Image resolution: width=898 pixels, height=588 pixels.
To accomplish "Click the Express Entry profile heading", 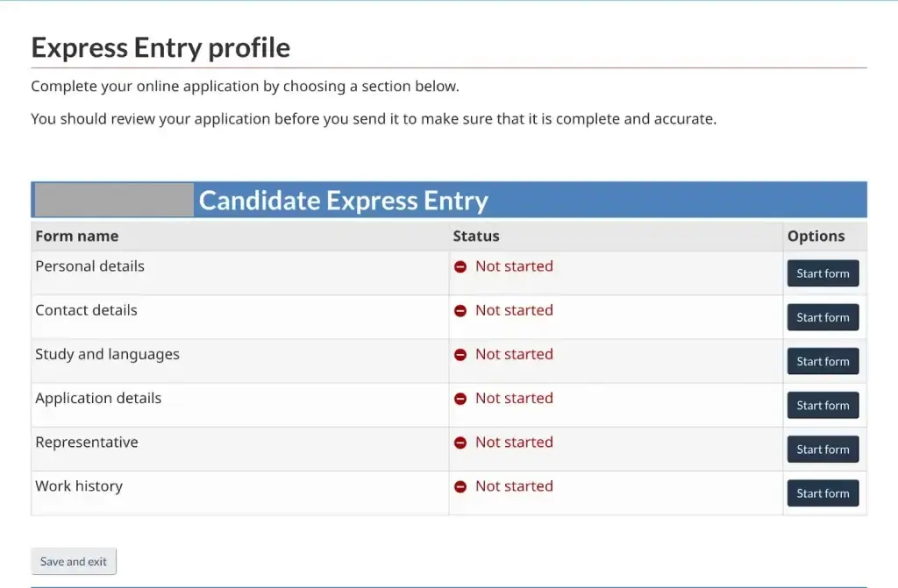I will pyautogui.click(x=160, y=47).
